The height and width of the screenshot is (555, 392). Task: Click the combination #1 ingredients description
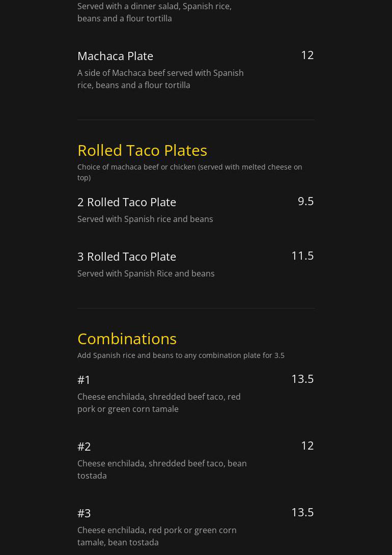tap(159, 403)
